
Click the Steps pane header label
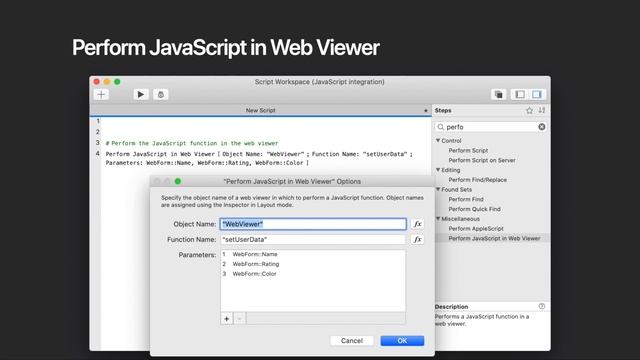coord(443,111)
